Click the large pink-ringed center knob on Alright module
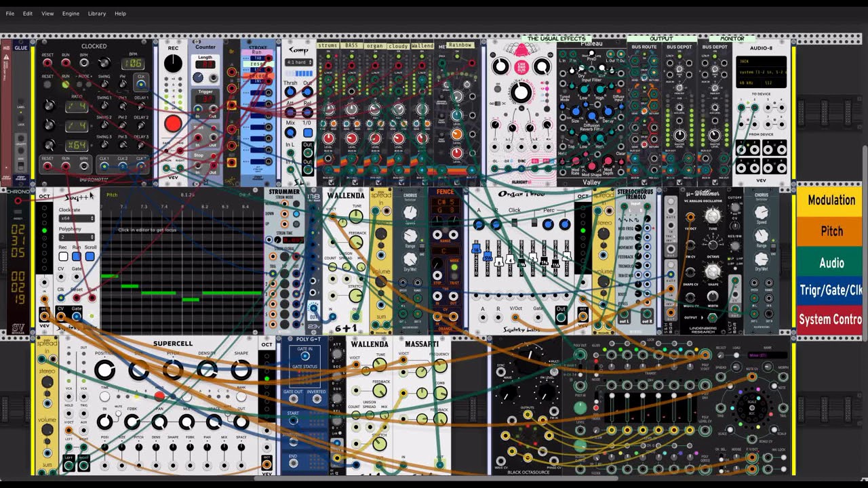This screenshot has width=868, height=488. tap(521, 93)
